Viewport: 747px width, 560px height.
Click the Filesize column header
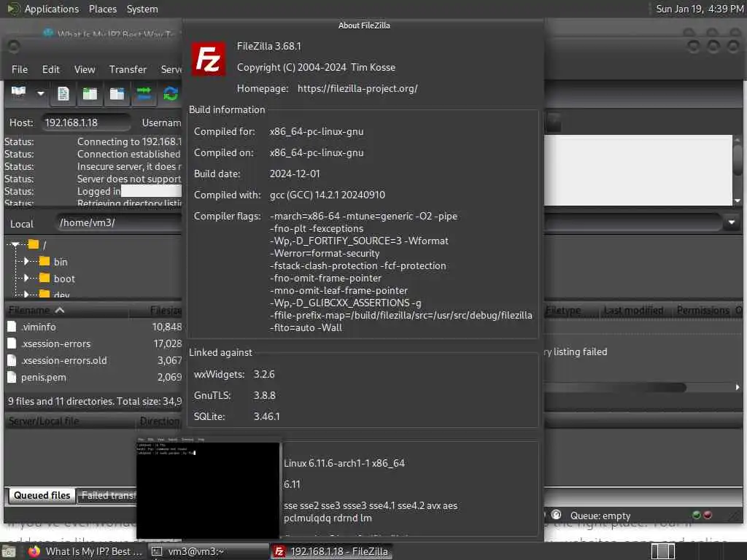coord(156,311)
